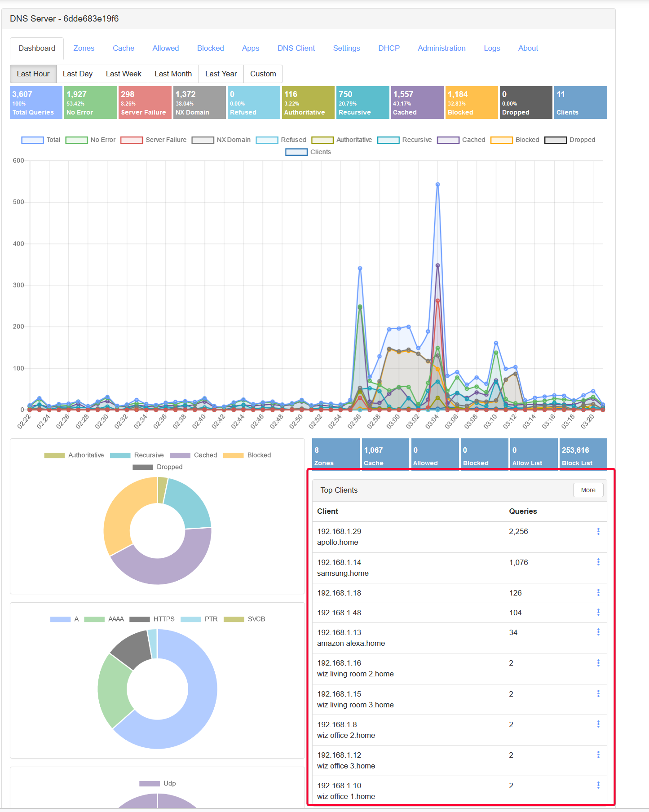Toggle Clients series in line chart legend
This screenshot has height=812, width=649.
(x=308, y=152)
